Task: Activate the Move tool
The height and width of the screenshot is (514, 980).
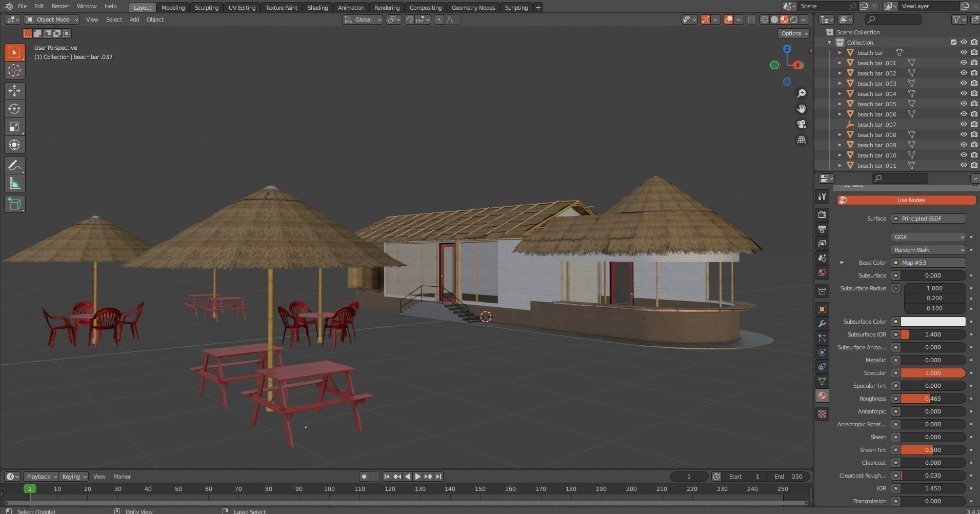Action: tap(14, 91)
